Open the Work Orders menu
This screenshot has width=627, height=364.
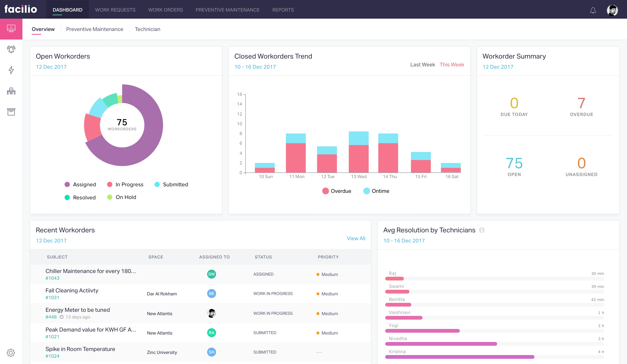coord(166,10)
